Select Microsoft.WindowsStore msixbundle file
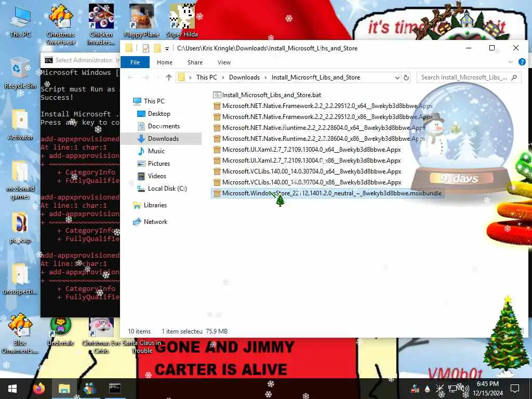This screenshot has height=399, width=532. [327, 193]
